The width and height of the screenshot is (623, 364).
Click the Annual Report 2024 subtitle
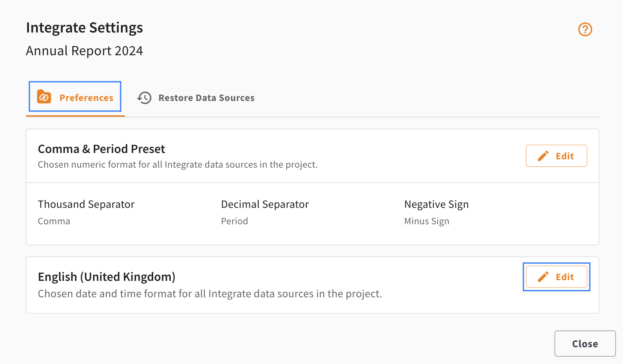pyautogui.click(x=84, y=51)
